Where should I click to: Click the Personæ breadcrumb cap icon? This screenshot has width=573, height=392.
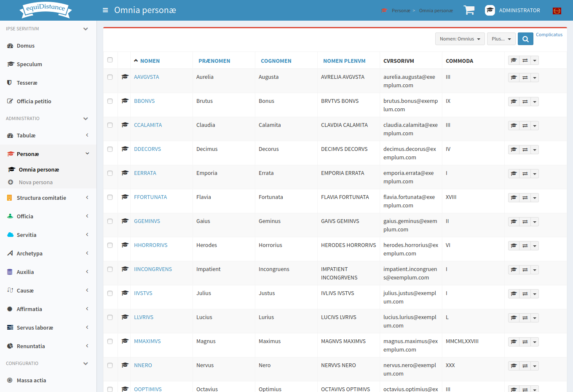coord(384,11)
